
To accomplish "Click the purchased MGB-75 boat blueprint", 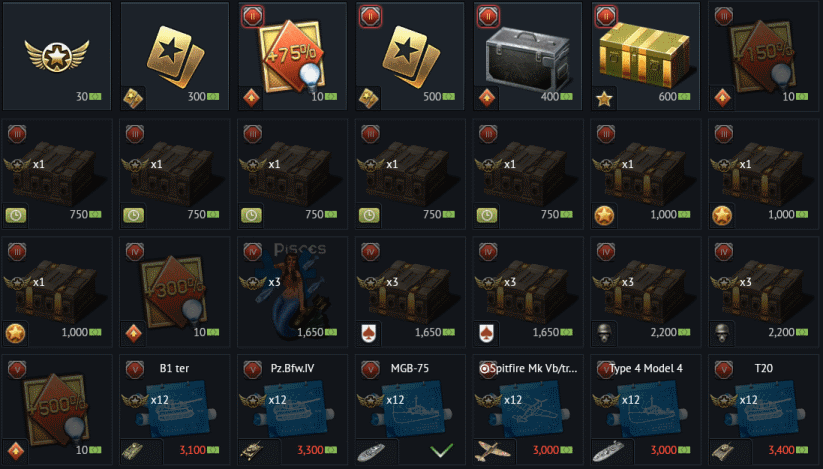I will pos(410,409).
